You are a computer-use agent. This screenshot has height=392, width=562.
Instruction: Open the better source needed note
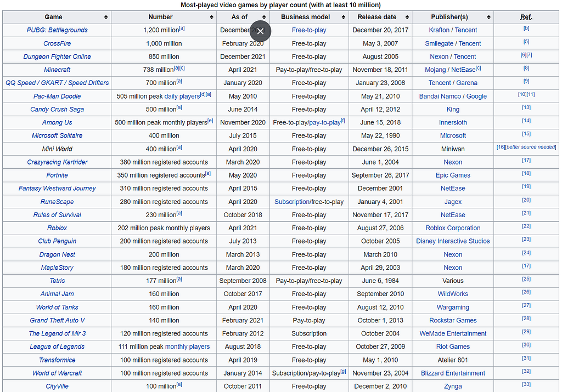(531, 147)
